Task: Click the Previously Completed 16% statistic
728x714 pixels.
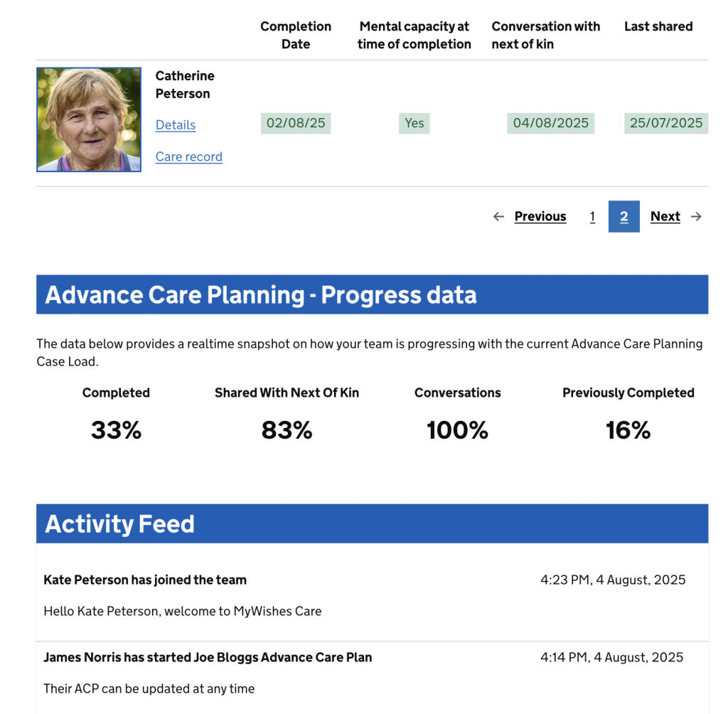Action: click(x=628, y=430)
